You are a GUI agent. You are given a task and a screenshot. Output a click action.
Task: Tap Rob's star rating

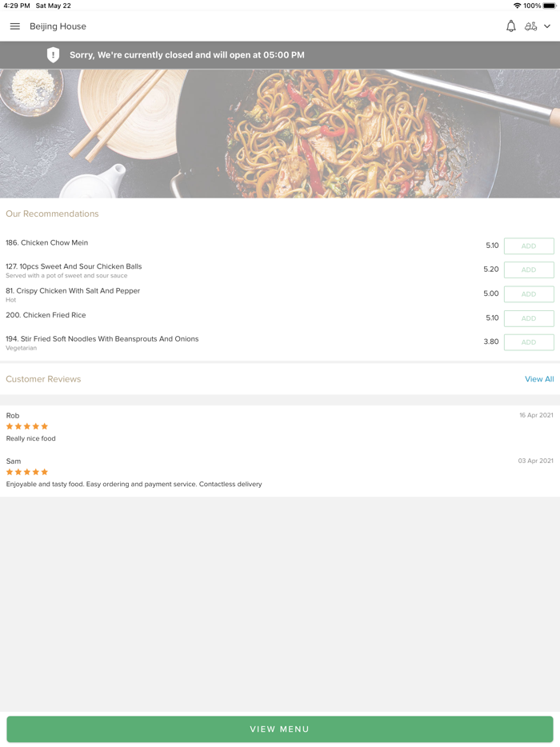point(27,426)
